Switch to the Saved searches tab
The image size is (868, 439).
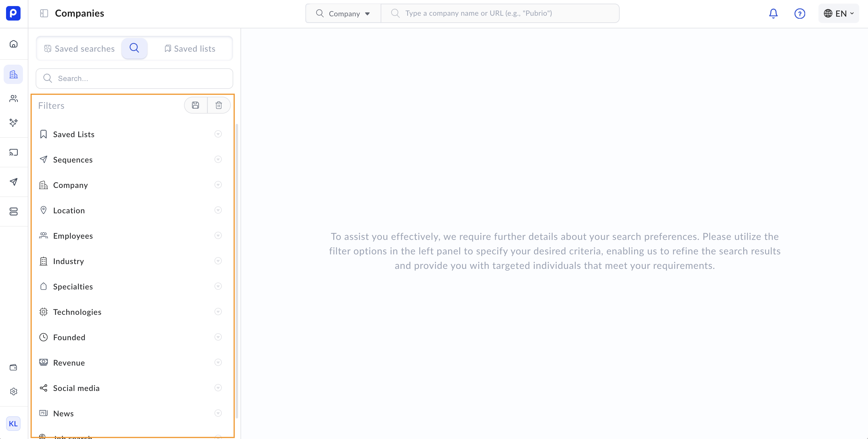point(79,49)
